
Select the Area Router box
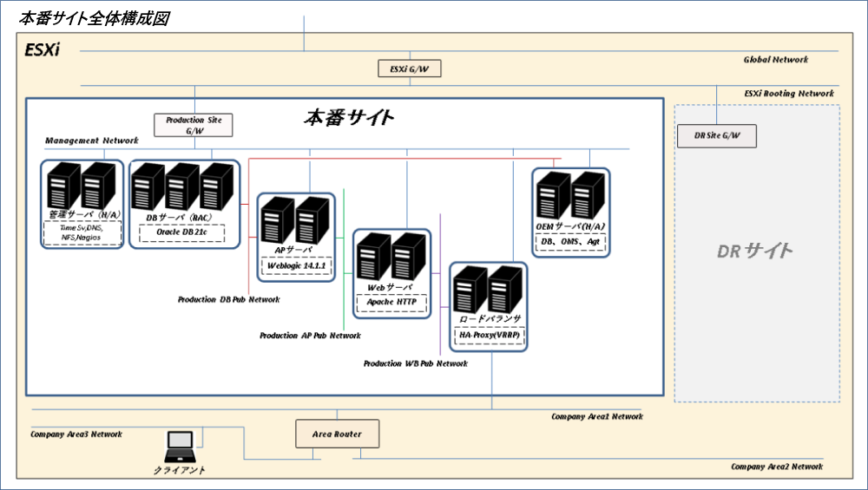[x=337, y=434]
